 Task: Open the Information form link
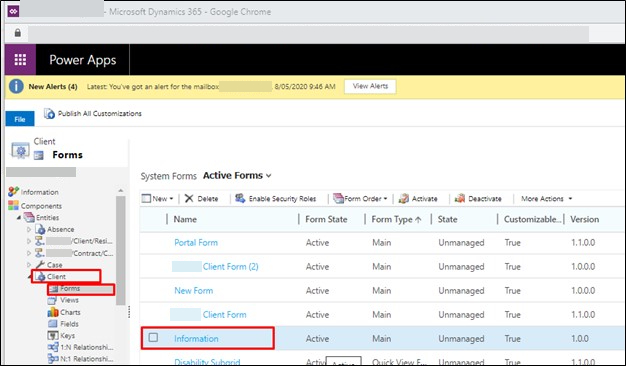tap(196, 338)
